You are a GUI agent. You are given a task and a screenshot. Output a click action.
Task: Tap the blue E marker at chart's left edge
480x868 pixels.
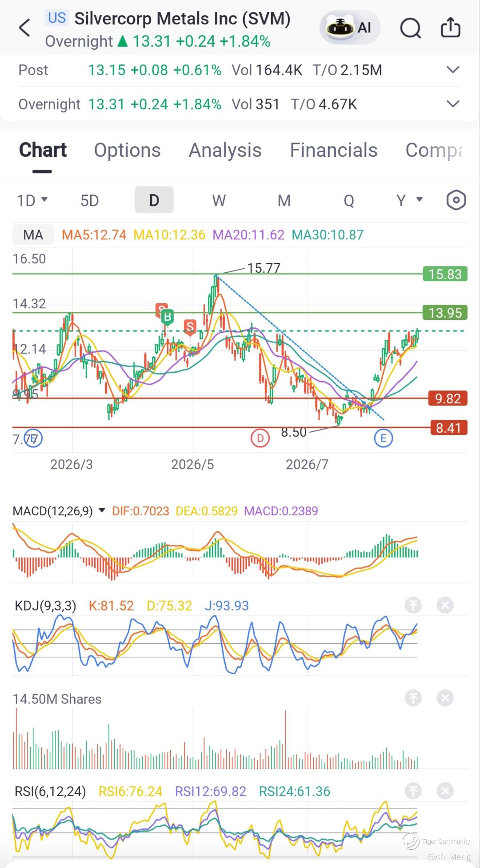coord(33,438)
